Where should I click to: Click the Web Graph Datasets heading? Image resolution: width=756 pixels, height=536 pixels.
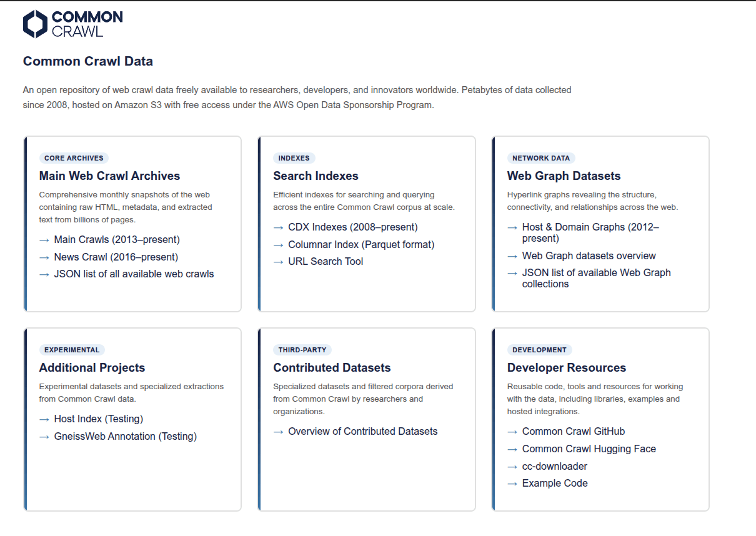pos(564,176)
